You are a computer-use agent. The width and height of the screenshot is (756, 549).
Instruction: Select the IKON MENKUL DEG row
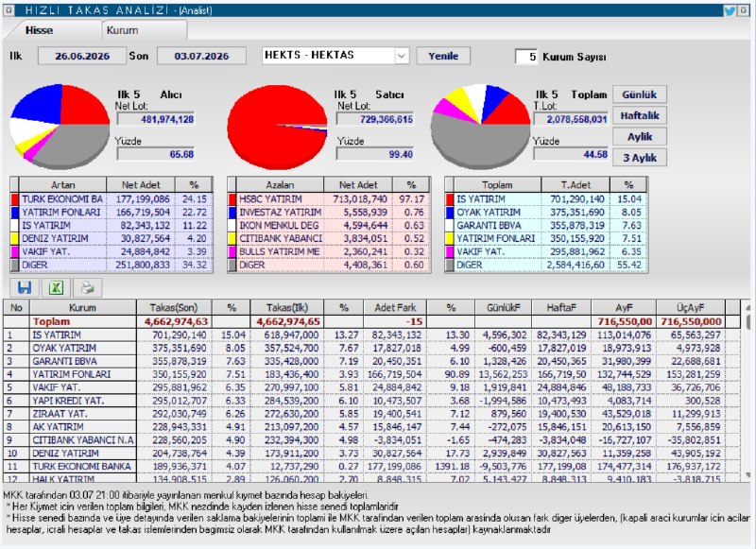329,226
